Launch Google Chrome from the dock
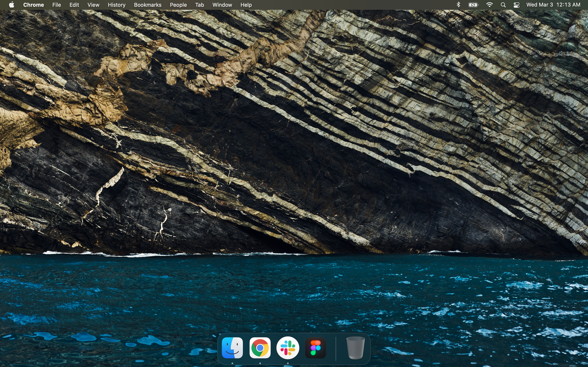Screen dimensions: 588x367 click(260, 348)
